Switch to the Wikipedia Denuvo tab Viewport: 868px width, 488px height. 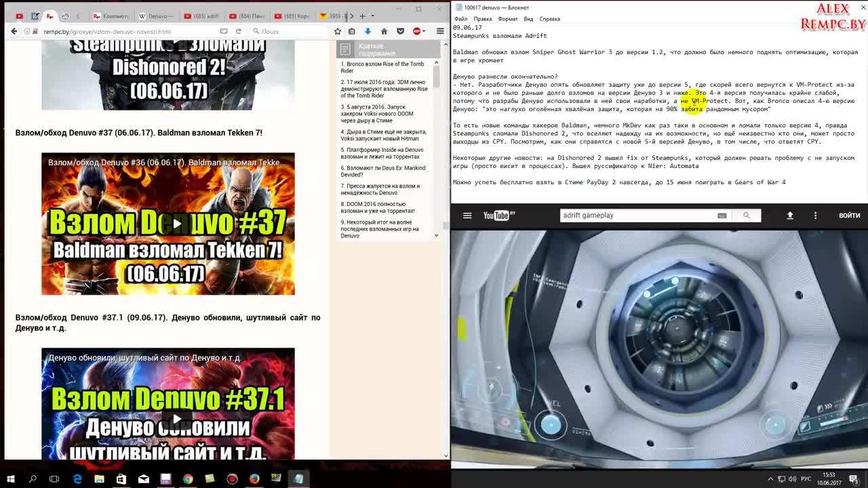point(156,16)
